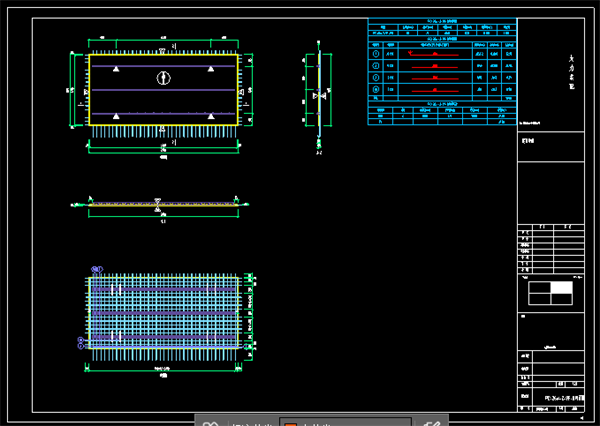600x426 pixels.
Task: Click circled number 4 in rebar table
Action: (376, 89)
